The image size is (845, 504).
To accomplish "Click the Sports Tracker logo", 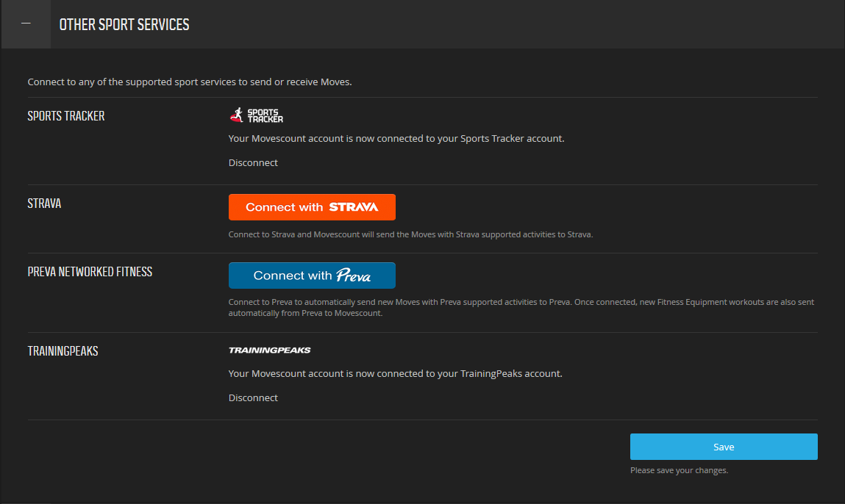I will point(256,115).
